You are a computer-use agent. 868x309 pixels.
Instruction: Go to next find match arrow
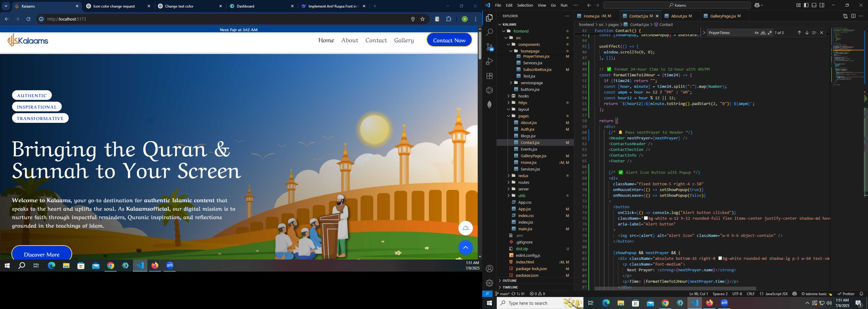pyautogui.click(x=807, y=33)
